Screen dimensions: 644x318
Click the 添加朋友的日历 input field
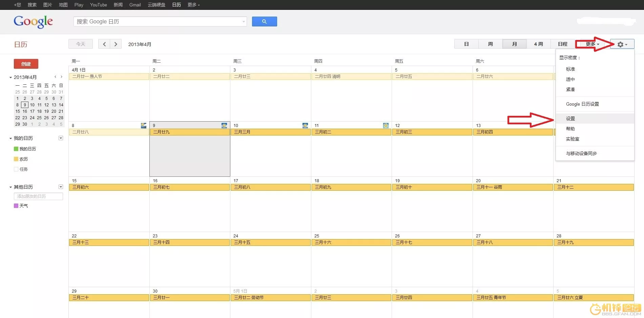(x=38, y=196)
